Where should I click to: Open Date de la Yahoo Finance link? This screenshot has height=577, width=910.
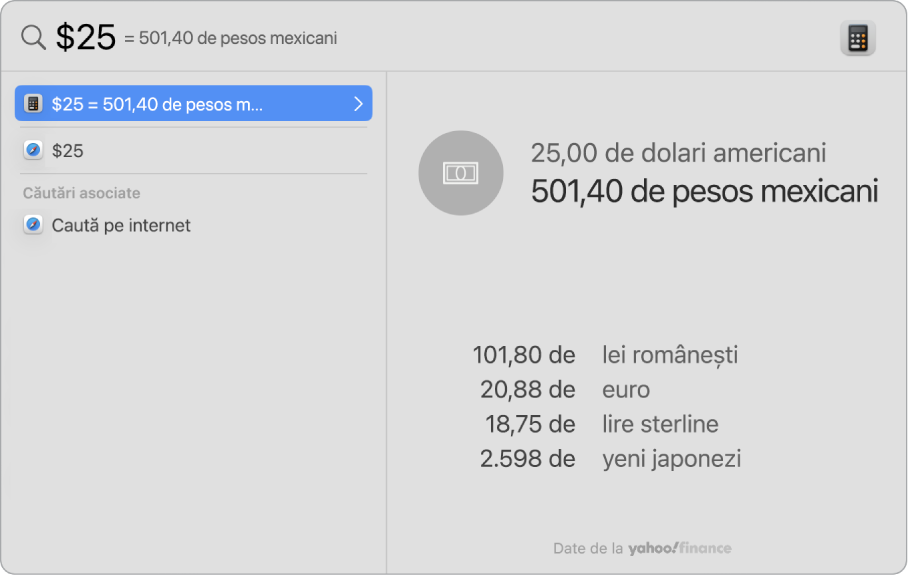[x=643, y=548]
